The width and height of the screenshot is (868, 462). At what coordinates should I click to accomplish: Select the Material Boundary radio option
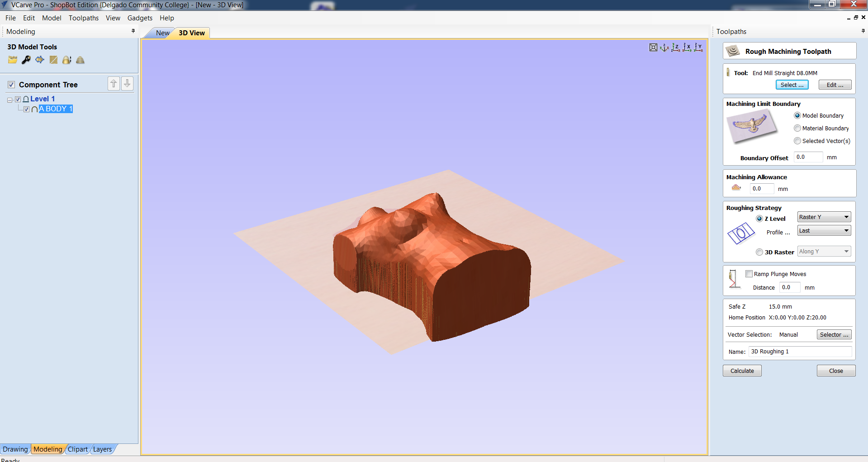pyautogui.click(x=797, y=129)
